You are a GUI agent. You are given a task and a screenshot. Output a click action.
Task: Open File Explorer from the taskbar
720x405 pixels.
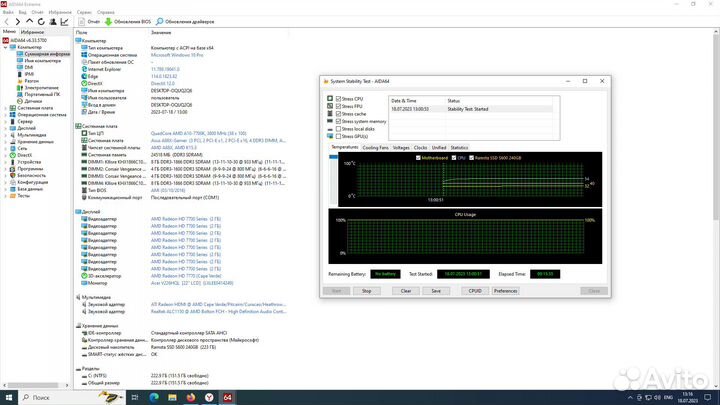tap(172, 397)
